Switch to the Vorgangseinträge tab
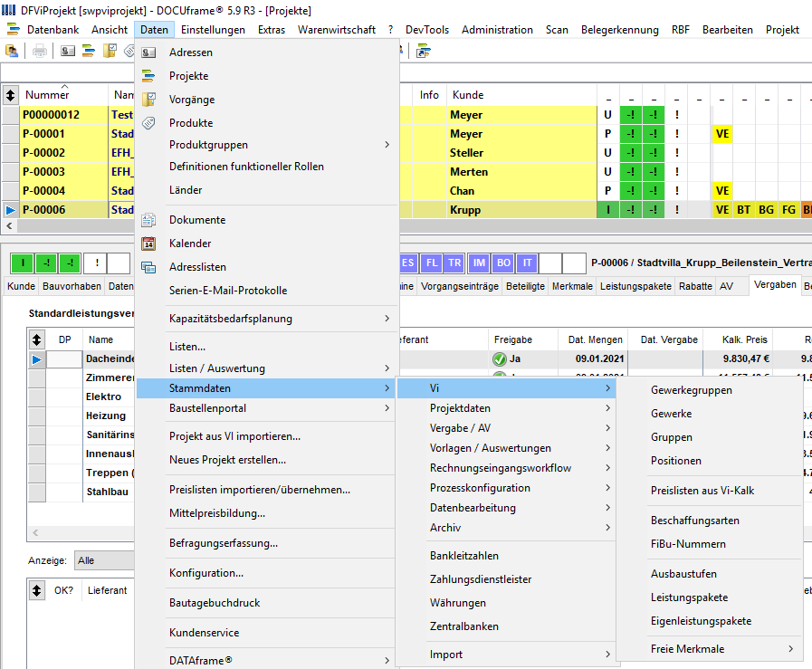Viewport: 812px width, 669px height. coord(459,286)
